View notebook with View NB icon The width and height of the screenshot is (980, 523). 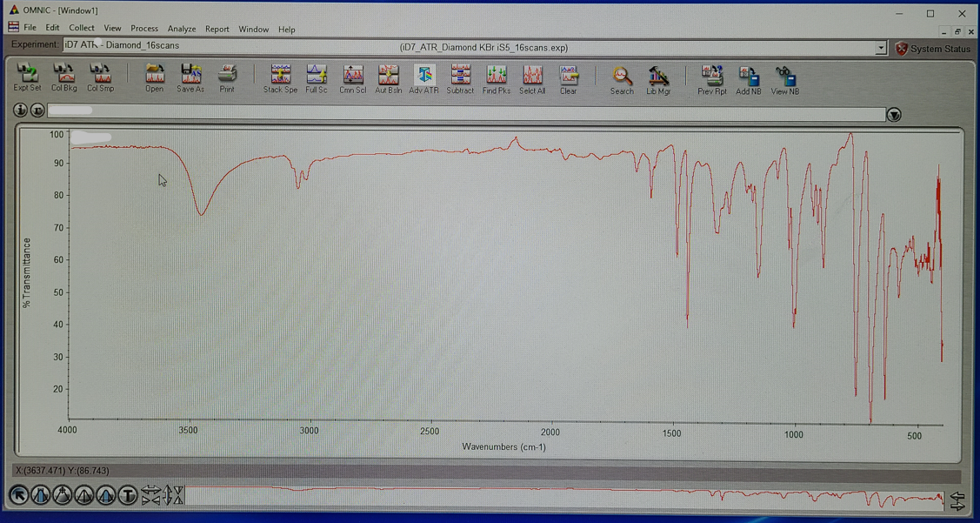pyautogui.click(x=784, y=79)
